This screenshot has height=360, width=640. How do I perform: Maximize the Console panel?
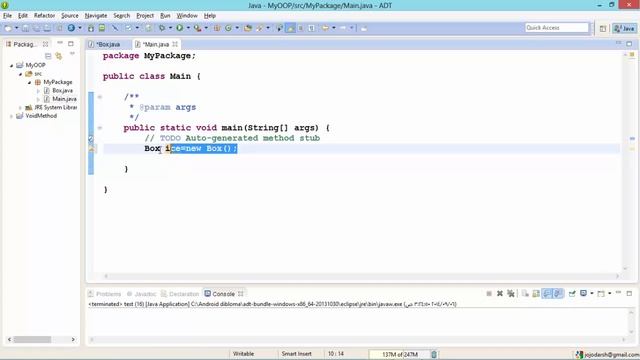pos(629,293)
